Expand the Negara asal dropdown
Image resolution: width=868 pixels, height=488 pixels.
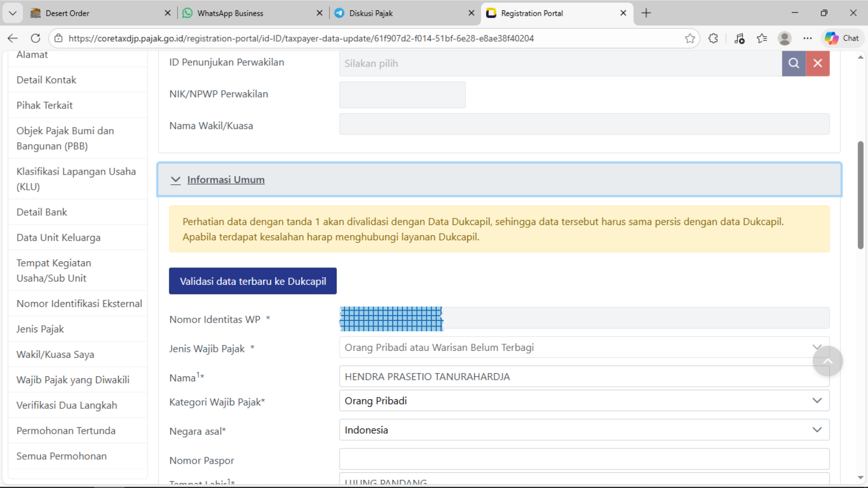[x=584, y=430]
